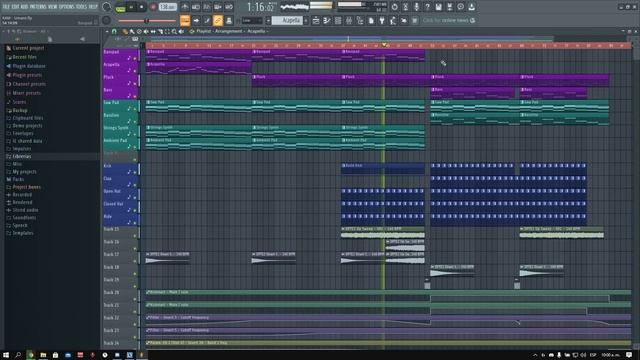Open the snap selector showing Line

click(x=251, y=20)
